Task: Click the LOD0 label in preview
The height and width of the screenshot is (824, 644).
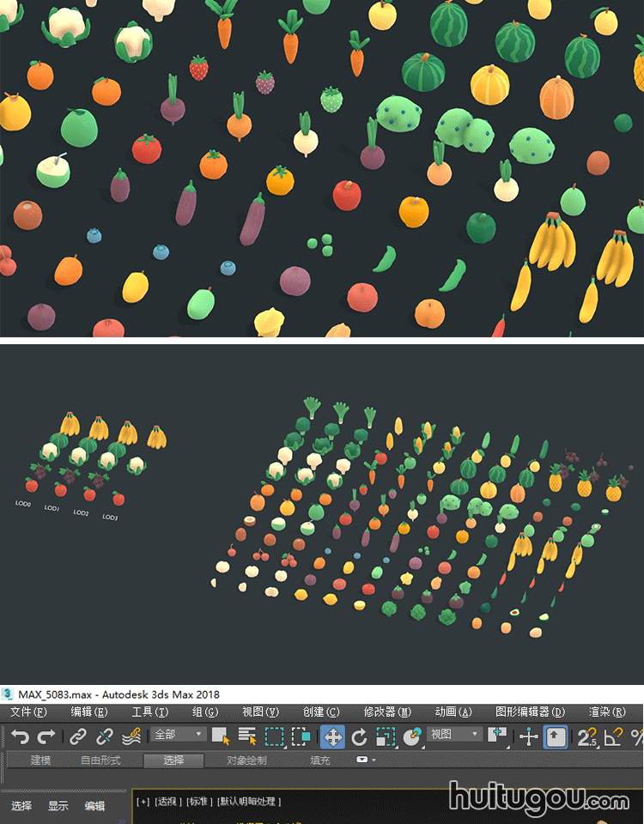Action: pyautogui.click(x=22, y=504)
